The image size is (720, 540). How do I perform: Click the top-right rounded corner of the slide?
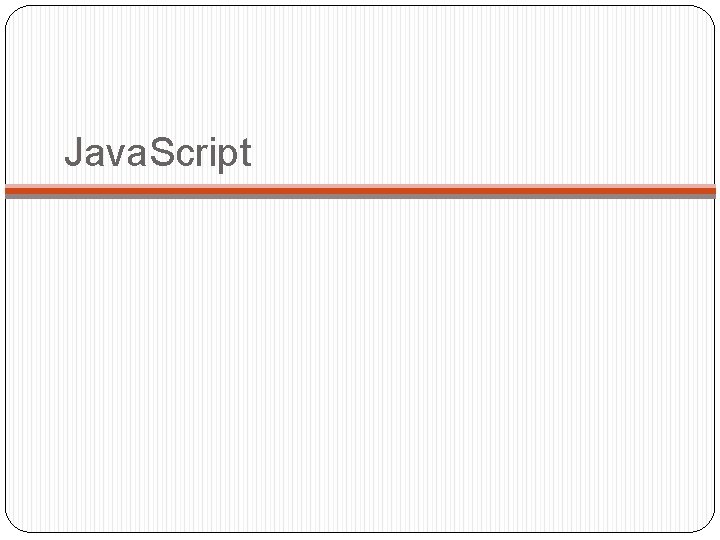point(707,13)
